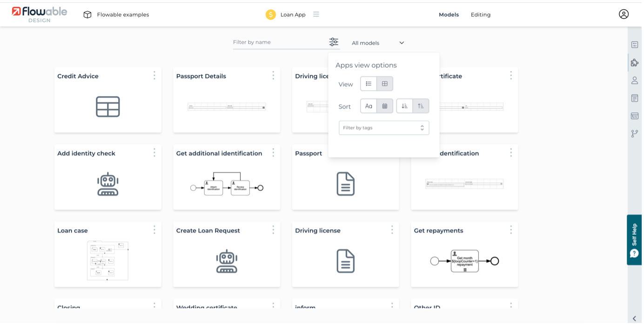This screenshot has height=325, width=644.
Task: Switch View to list layout
Action: pos(369,84)
